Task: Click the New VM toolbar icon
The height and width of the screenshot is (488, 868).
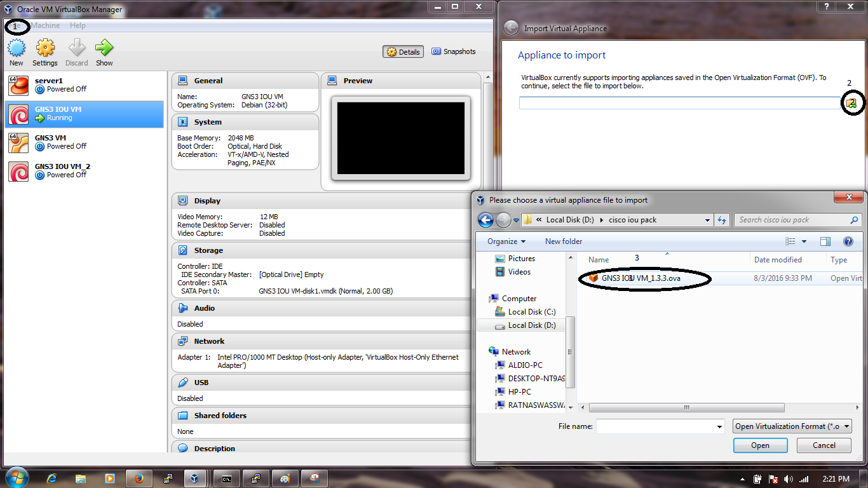Action: [x=17, y=48]
